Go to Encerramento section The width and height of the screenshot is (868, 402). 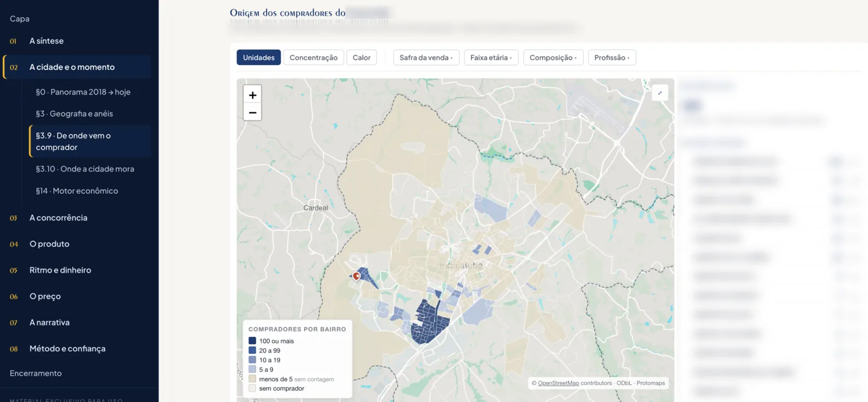(x=36, y=373)
